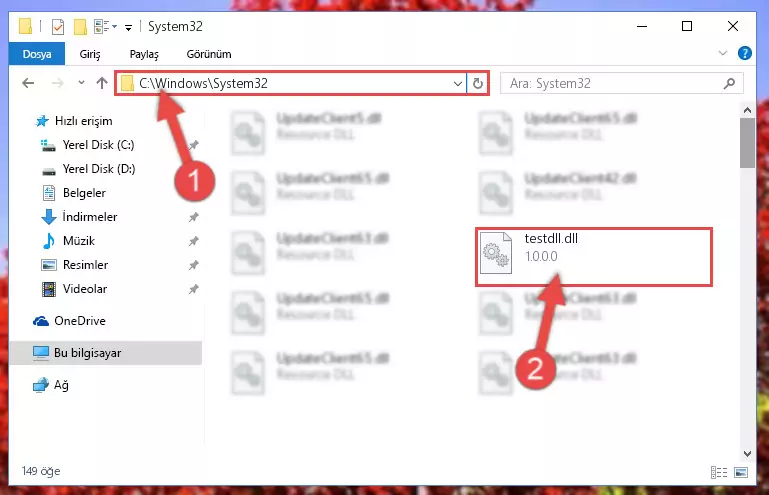
Task: Switch to details view icon
Action: pos(719,472)
